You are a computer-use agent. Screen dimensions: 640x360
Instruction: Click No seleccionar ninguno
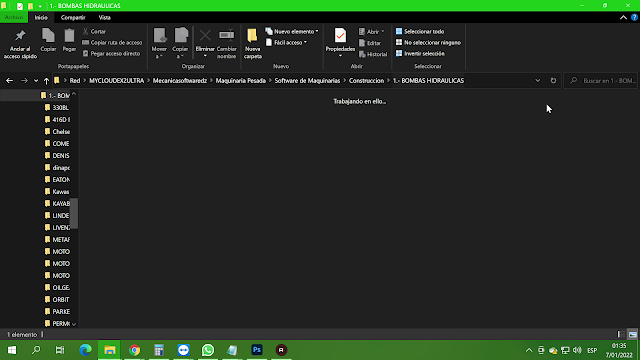428,42
